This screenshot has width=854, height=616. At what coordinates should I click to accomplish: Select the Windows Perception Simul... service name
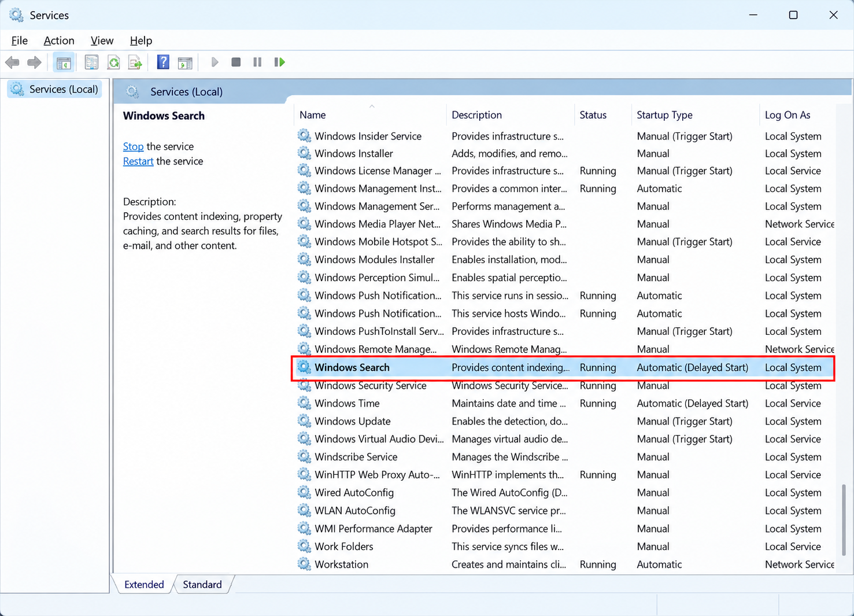point(377,278)
